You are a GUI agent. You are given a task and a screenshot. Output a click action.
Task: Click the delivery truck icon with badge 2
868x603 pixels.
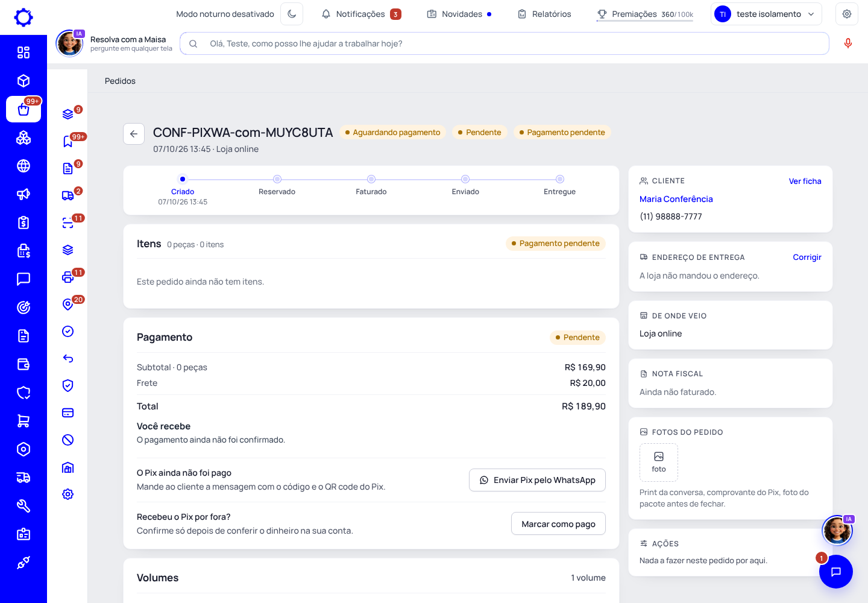click(x=68, y=195)
